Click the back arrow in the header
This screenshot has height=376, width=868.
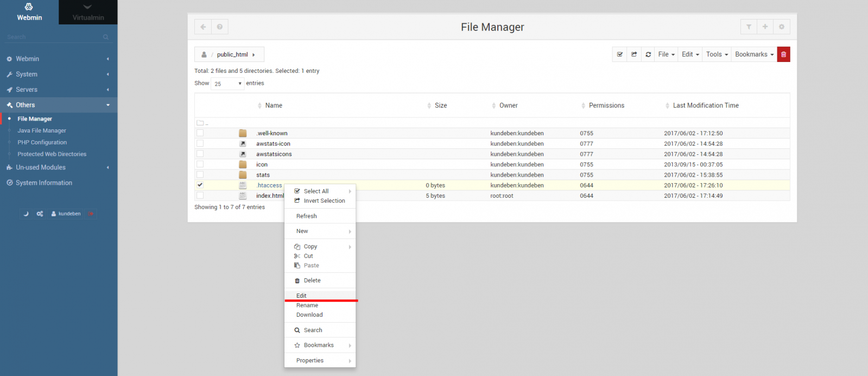(203, 27)
